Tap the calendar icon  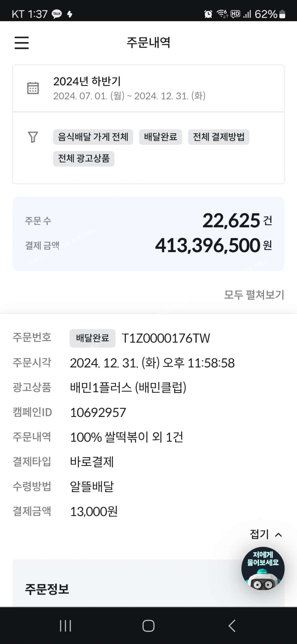point(33,88)
